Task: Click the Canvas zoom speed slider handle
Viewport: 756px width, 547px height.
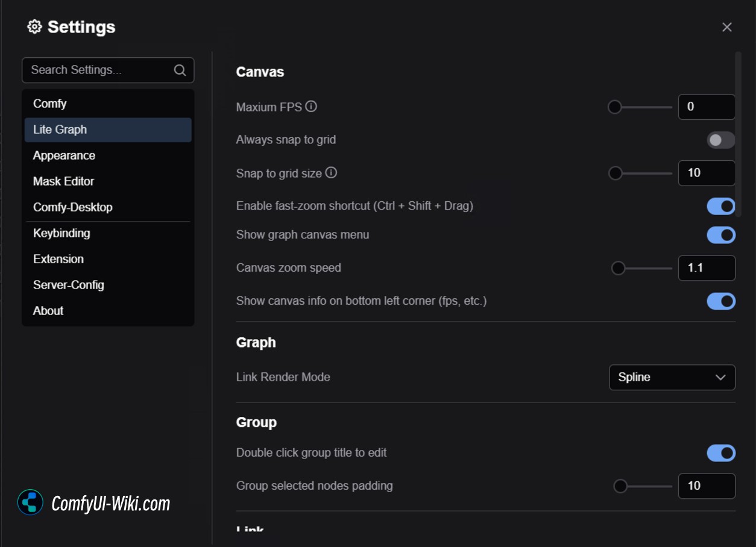Action: pos(618,268)
